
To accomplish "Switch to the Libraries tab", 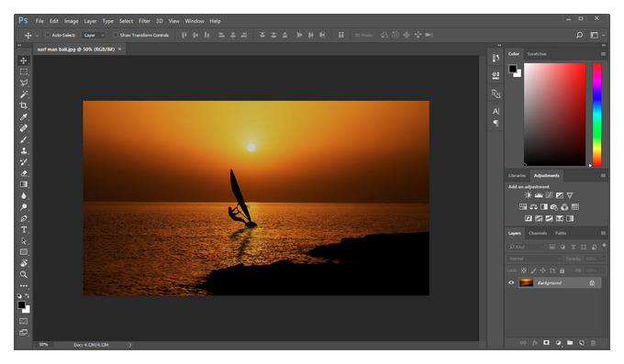I will 517,175.
